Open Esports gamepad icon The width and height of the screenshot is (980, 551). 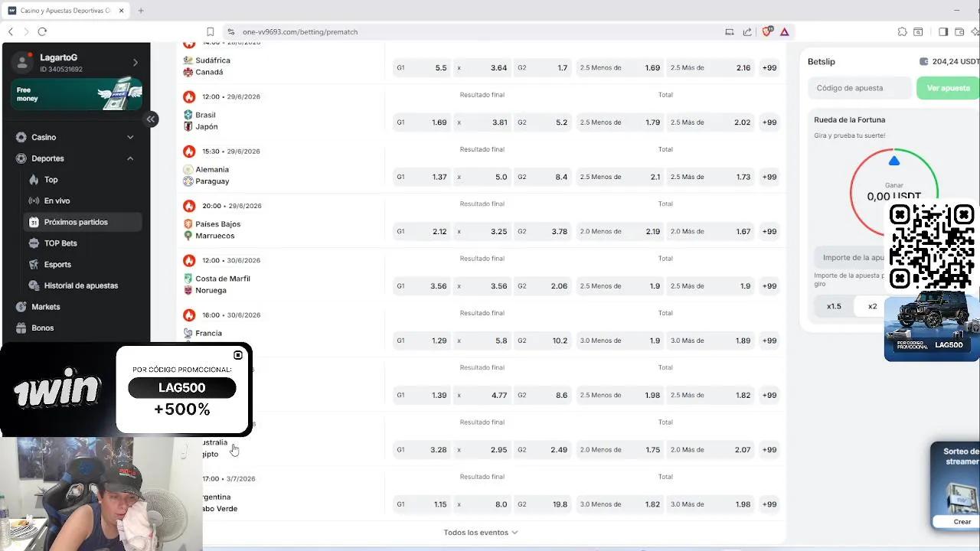(x=34, y=264)
